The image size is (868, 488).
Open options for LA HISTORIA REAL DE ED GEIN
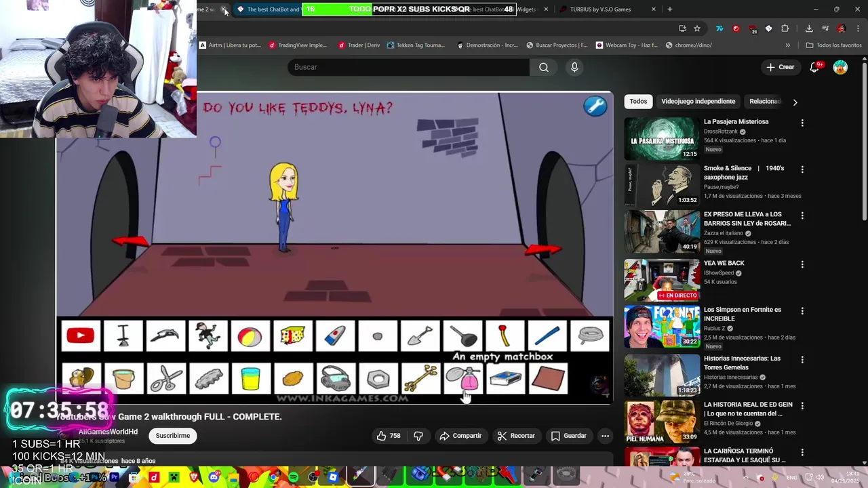tap(802, 406)
